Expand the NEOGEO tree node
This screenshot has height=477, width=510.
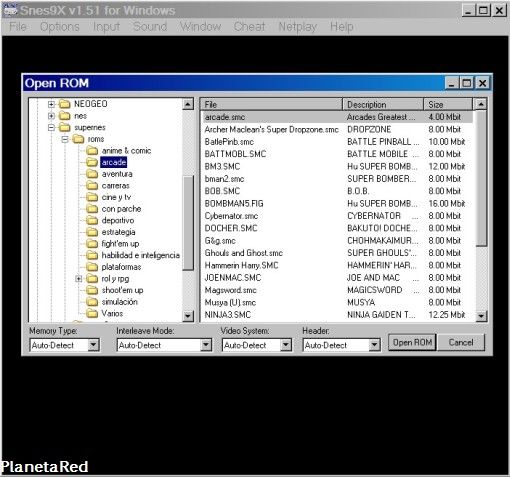(x=51, y=104)
